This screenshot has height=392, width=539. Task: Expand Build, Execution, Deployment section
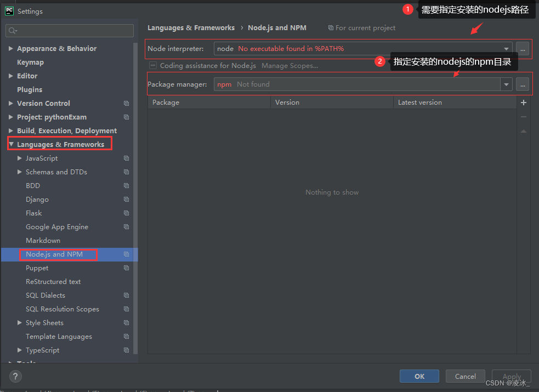coord(10,131)
